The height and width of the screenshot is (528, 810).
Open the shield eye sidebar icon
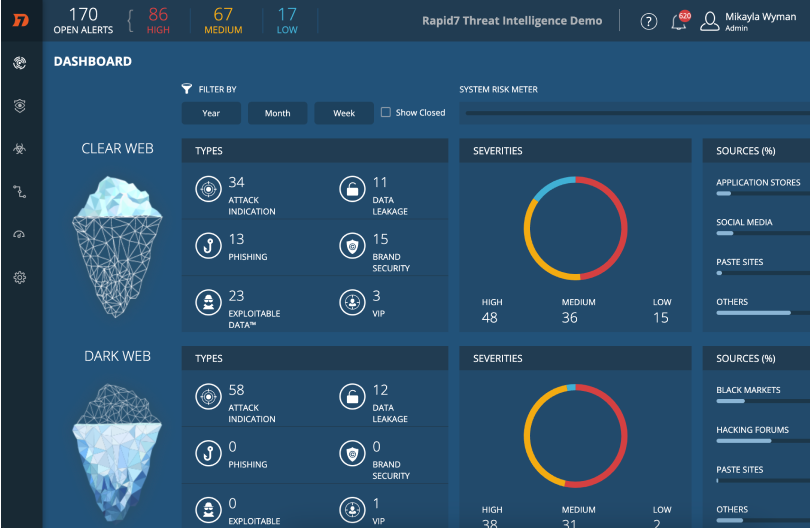tap(20, 106)
